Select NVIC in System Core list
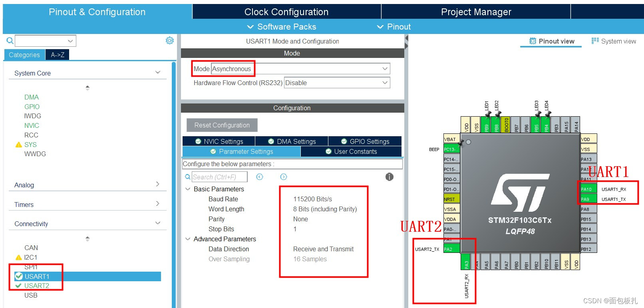 [32, 125]
